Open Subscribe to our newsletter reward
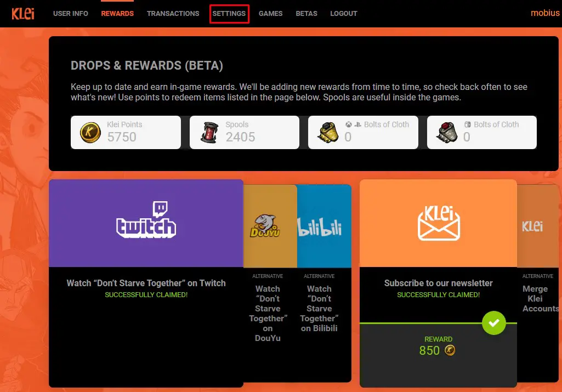 coord(438,283)
